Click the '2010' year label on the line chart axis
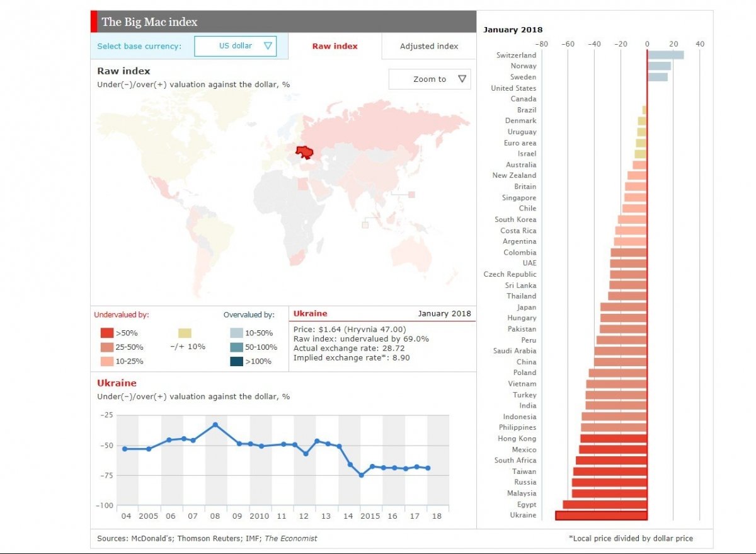Screen dimensions: 756x554 coord(258,516)
